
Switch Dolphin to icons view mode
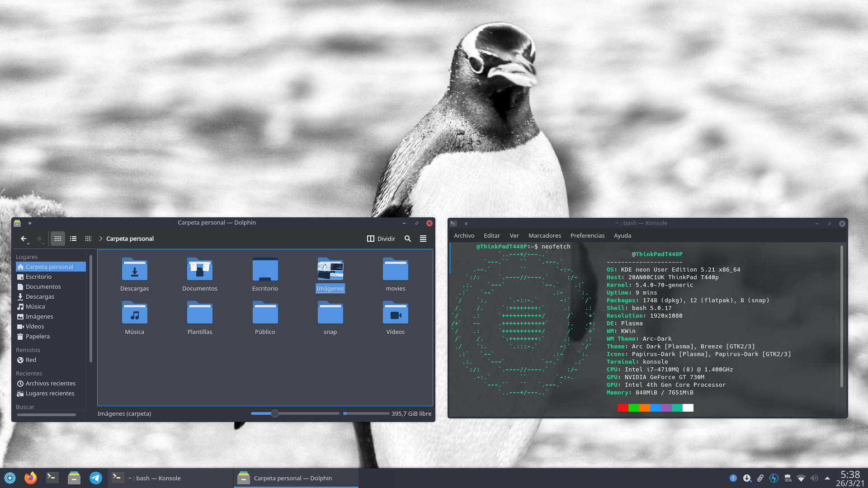pos(58,239)
